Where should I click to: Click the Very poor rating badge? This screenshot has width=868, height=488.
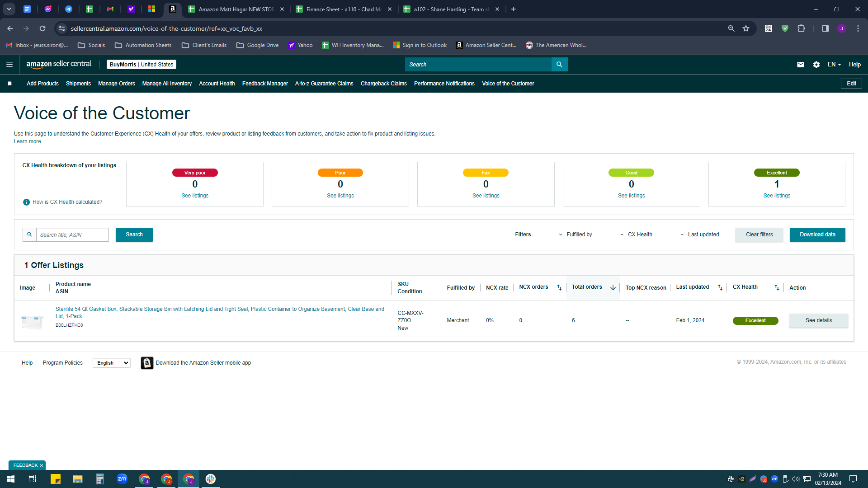click(x=195, y=173)
